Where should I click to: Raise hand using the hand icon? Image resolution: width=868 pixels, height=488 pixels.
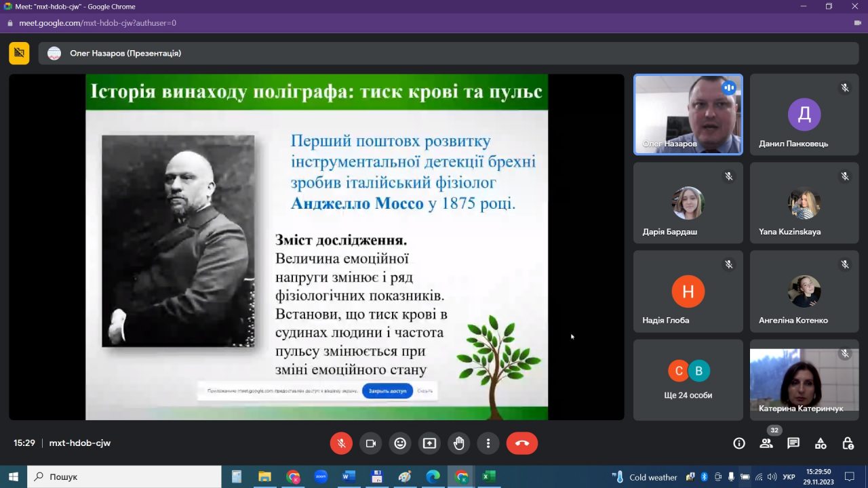pos(459,443)
